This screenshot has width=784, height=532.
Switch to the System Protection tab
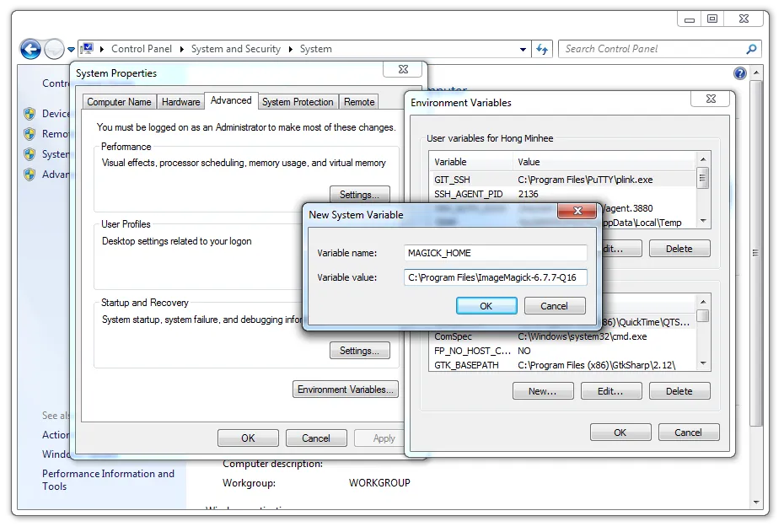(298, 102)
